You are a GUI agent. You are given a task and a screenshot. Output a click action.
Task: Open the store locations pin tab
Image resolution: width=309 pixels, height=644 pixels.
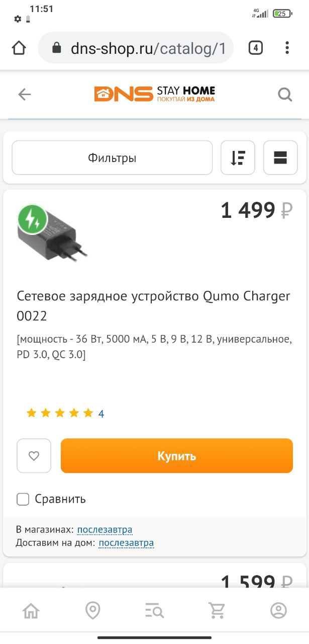coord(92,611)
